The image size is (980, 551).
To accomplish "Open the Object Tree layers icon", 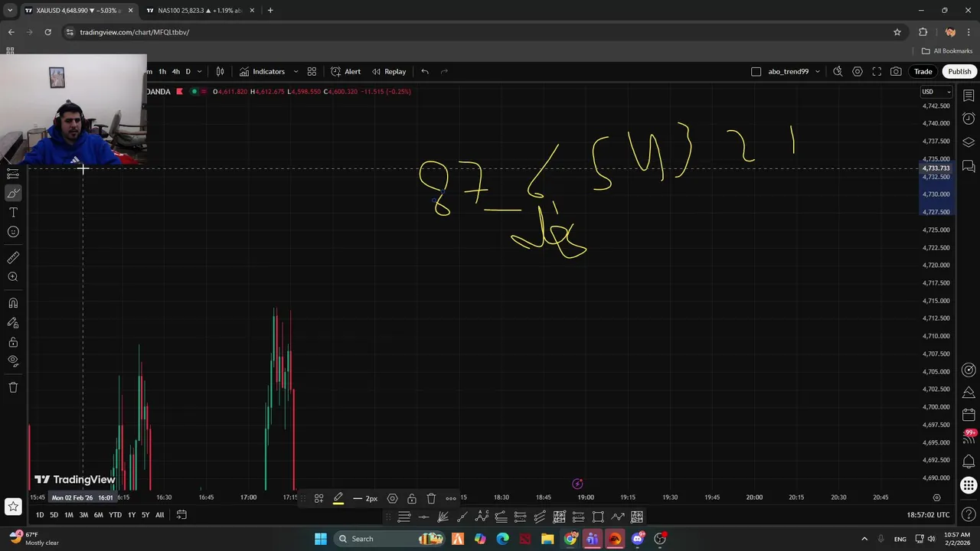I will [969, 142].
